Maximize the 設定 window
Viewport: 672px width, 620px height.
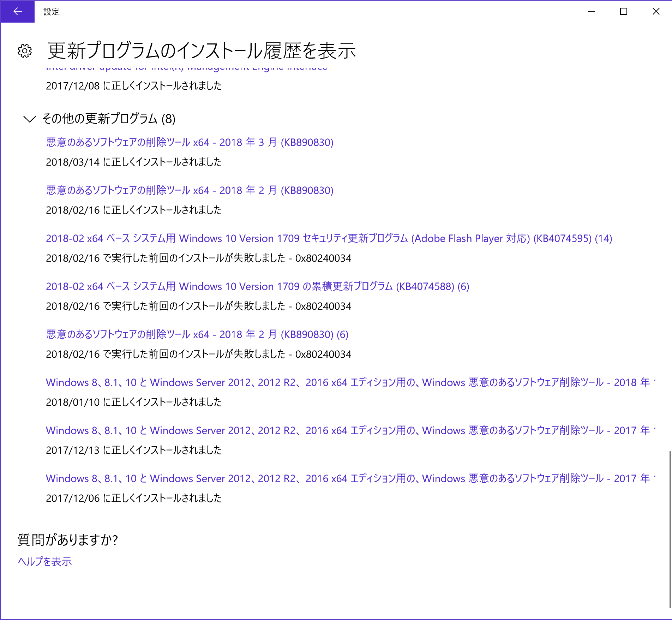pyautogui.click(x=624, y=12)
